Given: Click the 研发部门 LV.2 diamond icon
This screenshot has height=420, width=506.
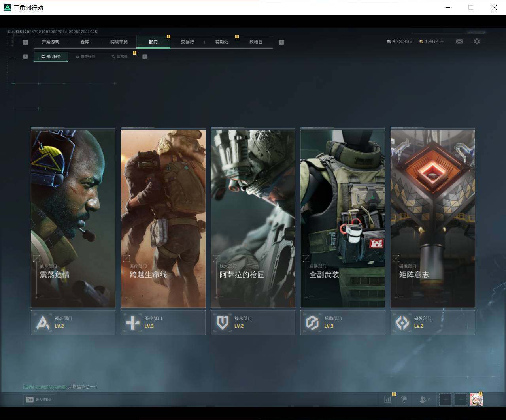Looking at the screenshot, I should pos(402,323).
